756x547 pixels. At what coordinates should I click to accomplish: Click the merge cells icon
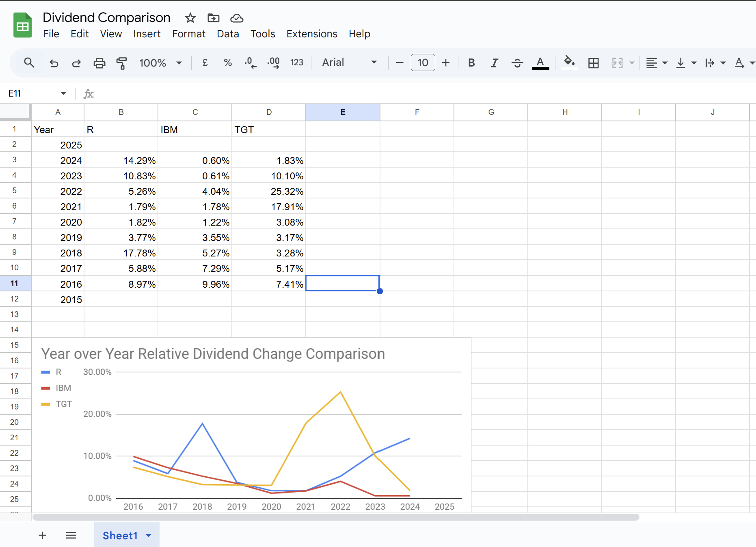coord(617,63)
